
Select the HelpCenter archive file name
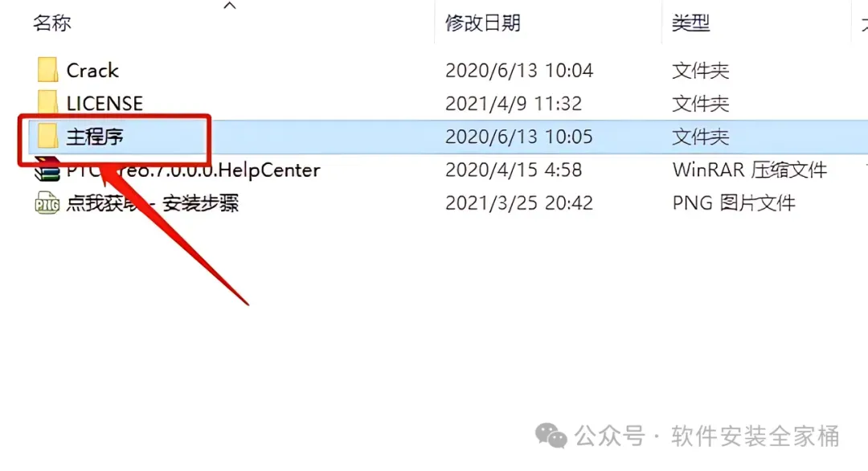pyautogui.click(x=193, y=170)
